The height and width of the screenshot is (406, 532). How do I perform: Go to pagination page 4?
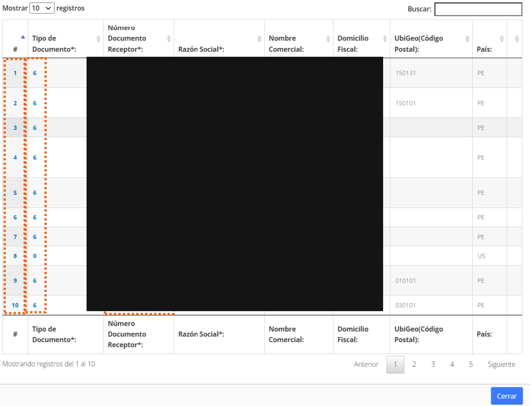pos(452,364)
